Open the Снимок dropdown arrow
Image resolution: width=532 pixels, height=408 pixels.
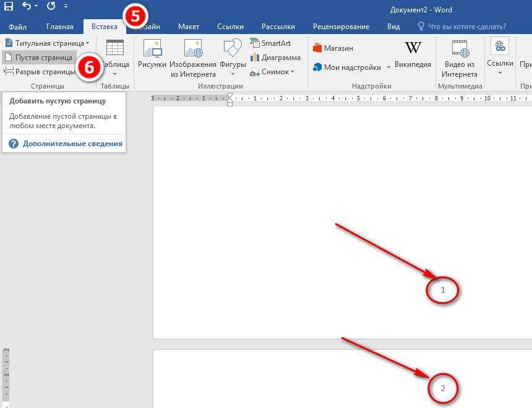click(x=292, y=72)
